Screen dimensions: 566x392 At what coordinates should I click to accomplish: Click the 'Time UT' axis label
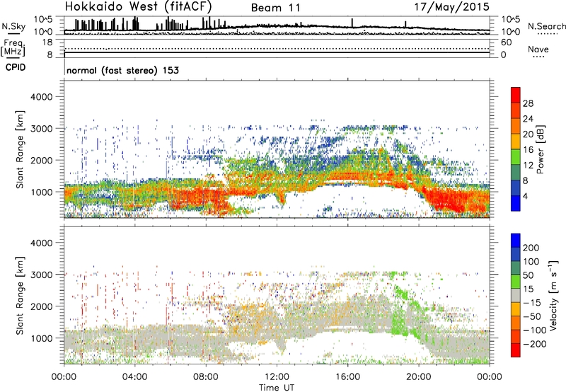coord(277,388)
